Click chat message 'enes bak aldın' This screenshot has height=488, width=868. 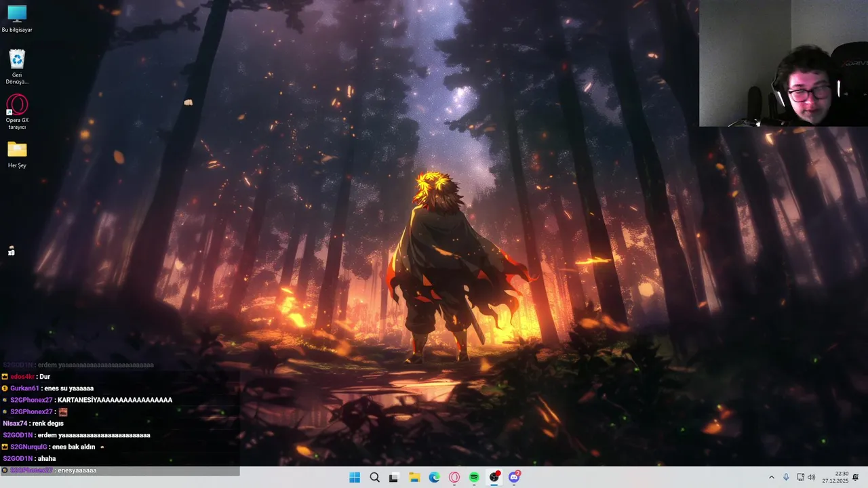click(73, 447)
